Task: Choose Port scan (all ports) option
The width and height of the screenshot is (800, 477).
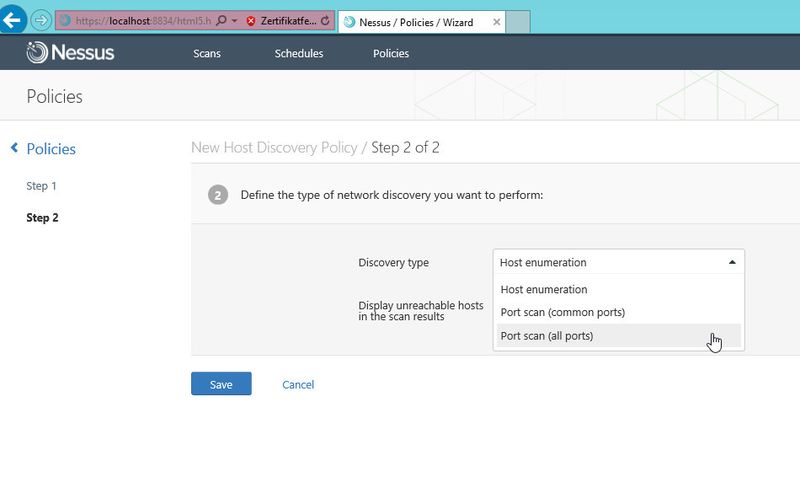Action: [x=618, y=336]
